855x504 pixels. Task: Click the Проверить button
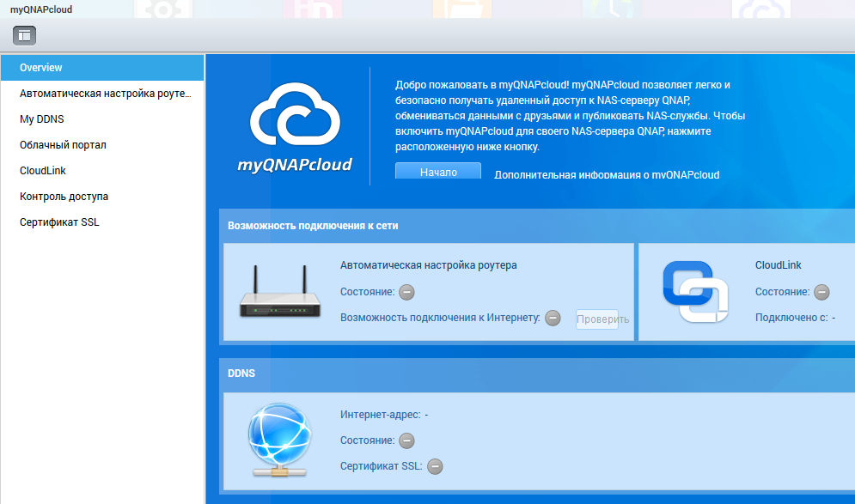click(x=602, y=319)
